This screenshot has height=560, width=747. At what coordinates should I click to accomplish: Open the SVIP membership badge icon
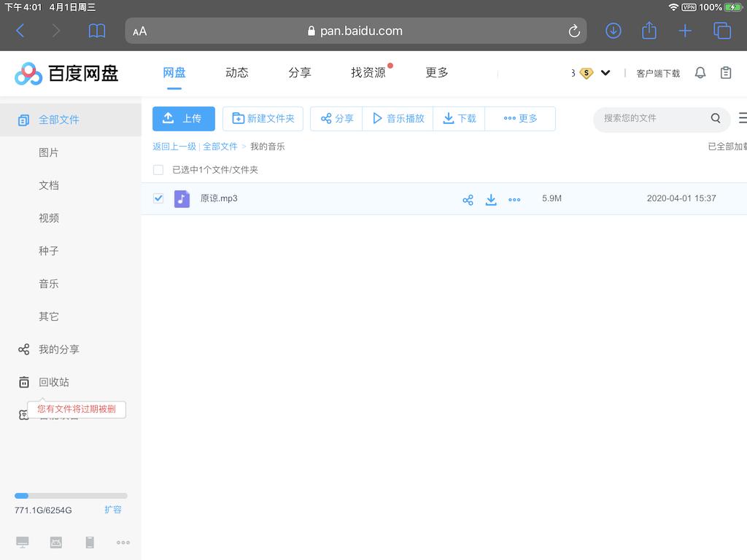click(x=585, y=73)
